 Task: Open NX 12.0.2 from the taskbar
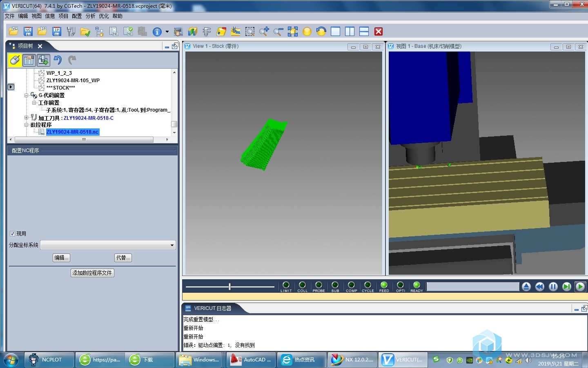352,360
